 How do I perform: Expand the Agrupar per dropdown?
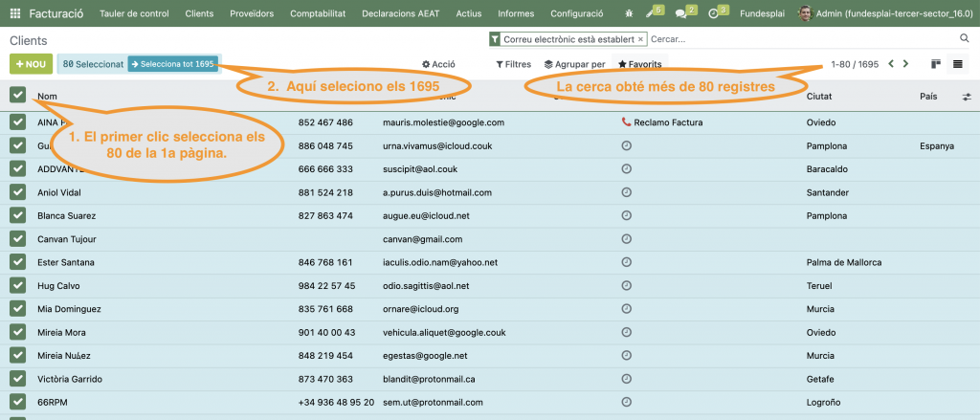[574, 64]
